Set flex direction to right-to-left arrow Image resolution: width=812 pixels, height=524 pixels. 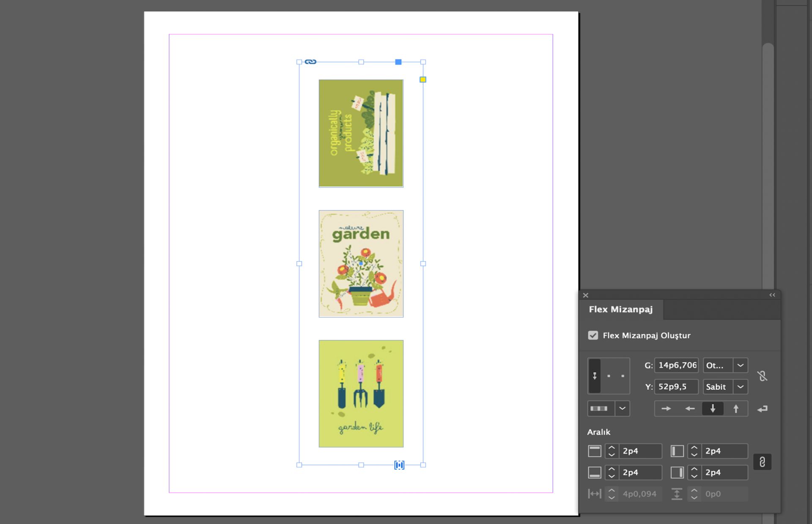coord(690,409)
